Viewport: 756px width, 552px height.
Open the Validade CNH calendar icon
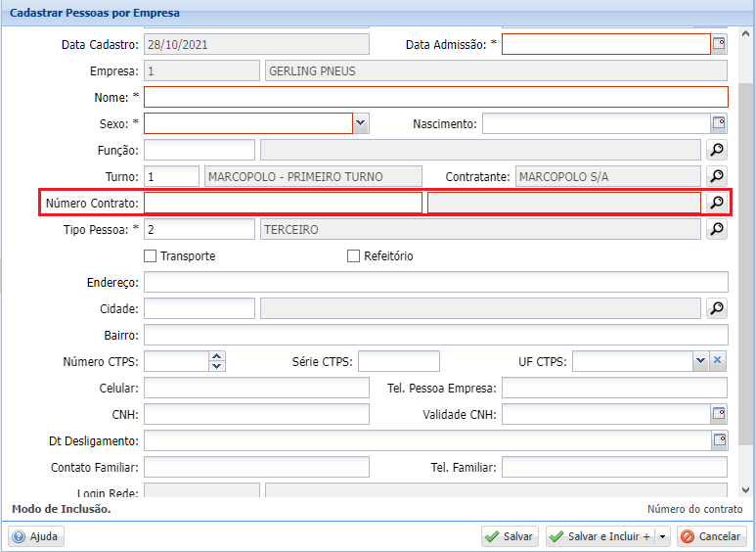(719, 414)
